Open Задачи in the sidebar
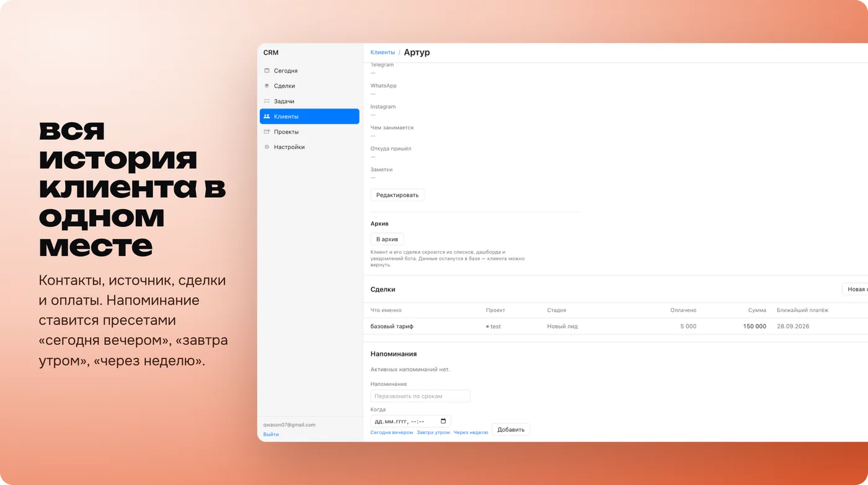 pos(309,101)
